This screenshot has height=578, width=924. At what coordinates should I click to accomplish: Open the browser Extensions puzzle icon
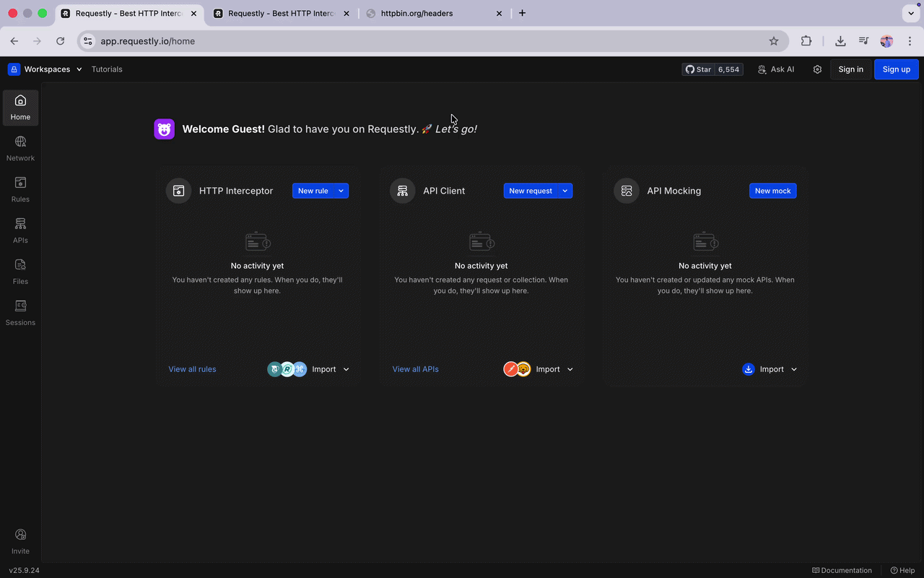[x=806, y=41]
